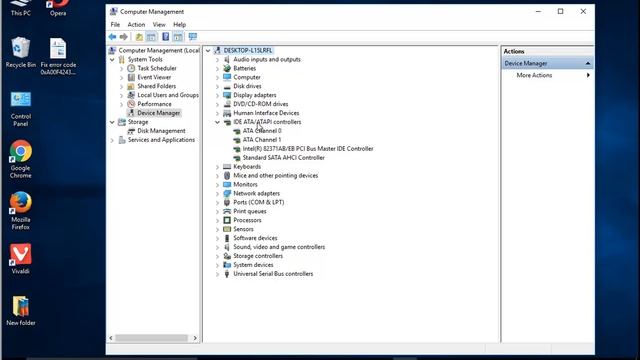
Task: Collapse the System Tools tree node
Action: coord(112,60)
